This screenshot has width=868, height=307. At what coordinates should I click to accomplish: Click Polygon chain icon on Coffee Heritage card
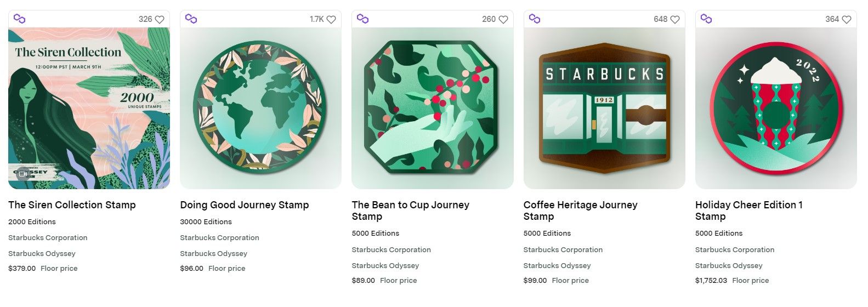point(535,19)
